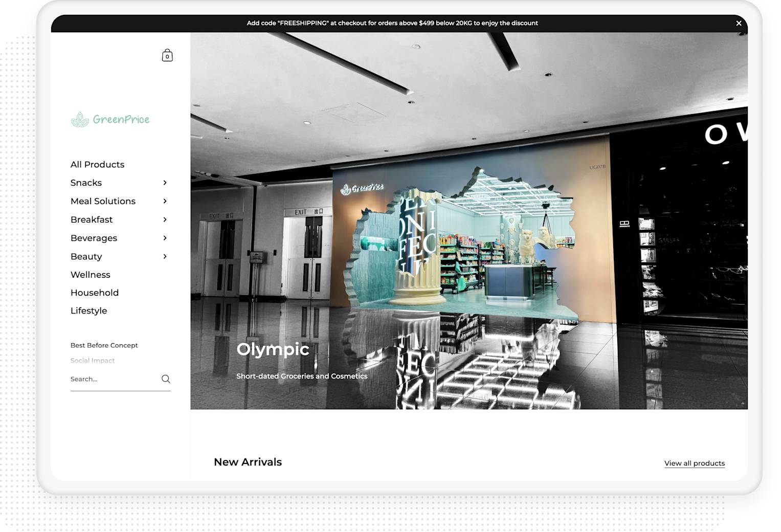Screen dimensions: 781x532
Task: Click the Short-dated Groceries and Cosmetics caption
Action: tap(302, 376)
